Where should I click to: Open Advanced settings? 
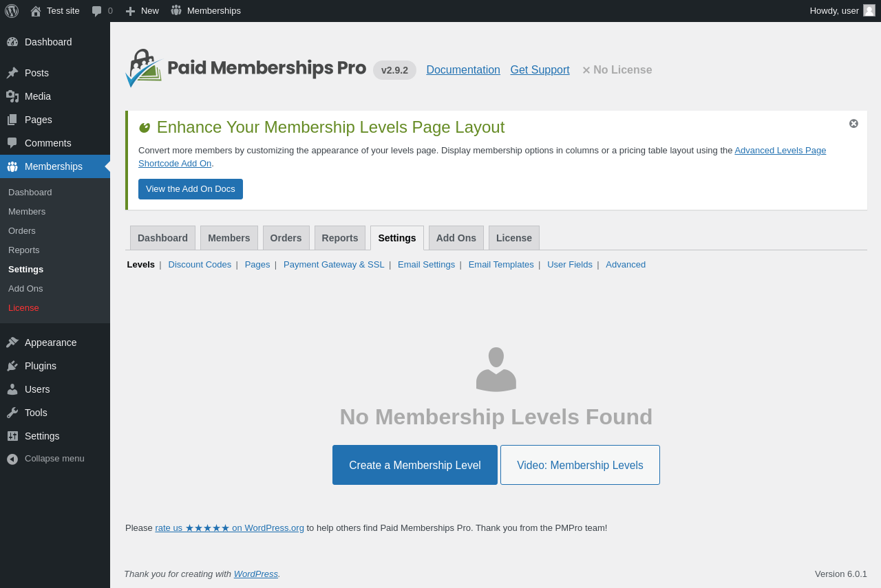[626, 264]
